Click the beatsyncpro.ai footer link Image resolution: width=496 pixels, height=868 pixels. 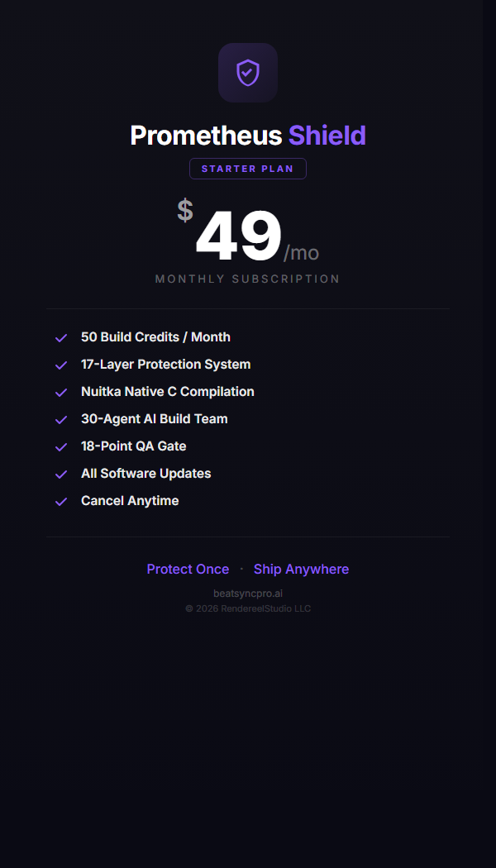[x=248, y=594]
